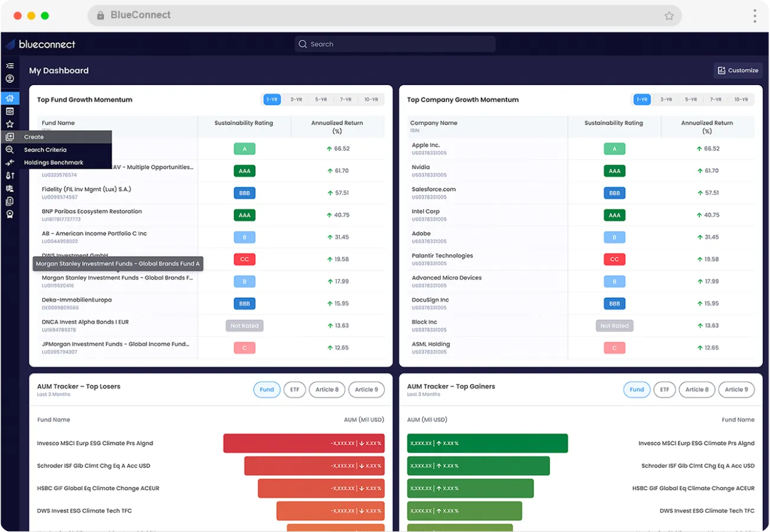
Task: Click the Sustainability Rating header in fund table
Action: pyautogui.click(x=243, y=124)
